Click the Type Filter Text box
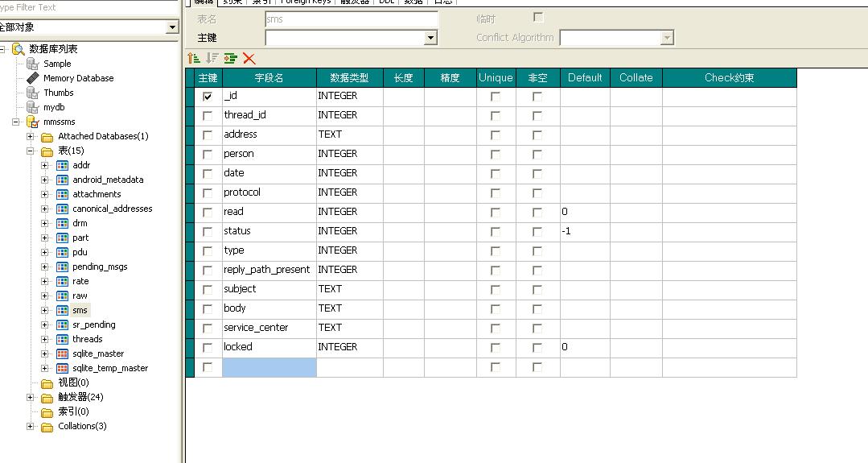The width and height of the screenshot is (868, 463). tap(88, 7)
